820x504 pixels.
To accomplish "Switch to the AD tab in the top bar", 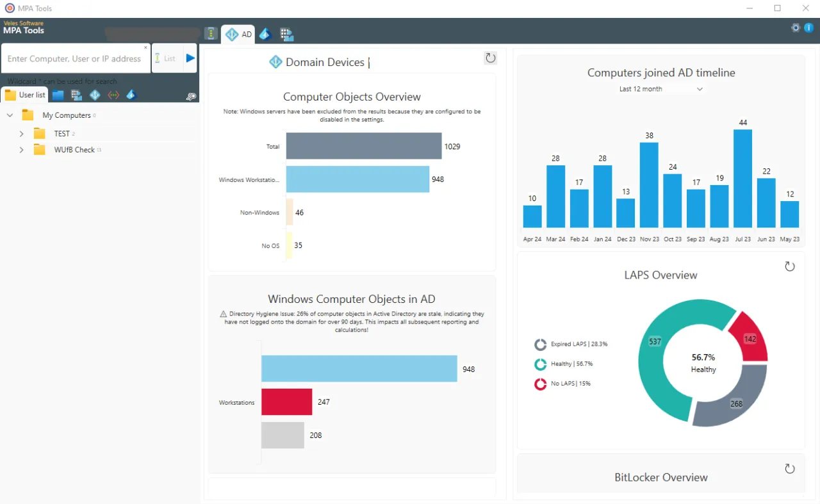I will (239, 35).
